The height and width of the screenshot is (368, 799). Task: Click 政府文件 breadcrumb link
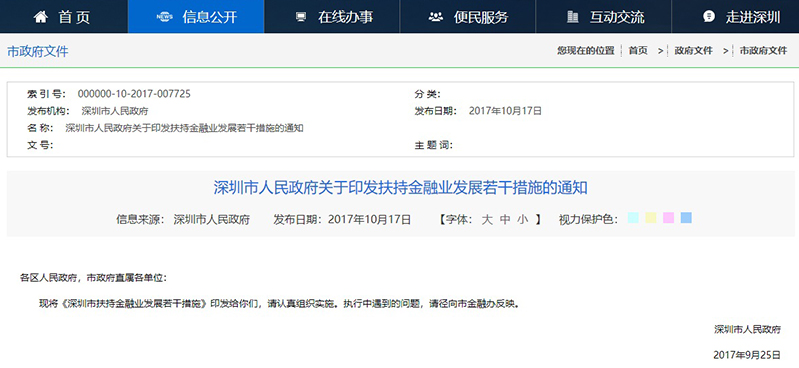pyautogui.click(x=694, y=50)
